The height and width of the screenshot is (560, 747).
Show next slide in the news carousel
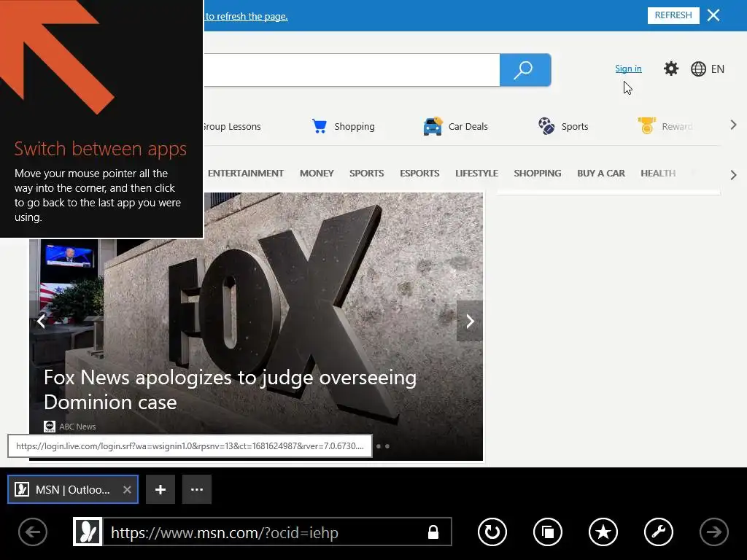(x=470, y=321)
